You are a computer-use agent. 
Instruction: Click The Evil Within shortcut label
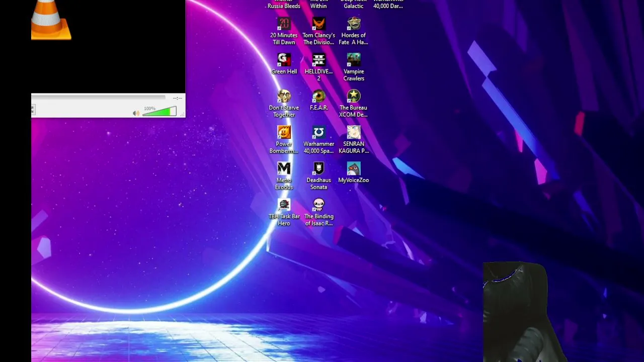pos(318,5)
